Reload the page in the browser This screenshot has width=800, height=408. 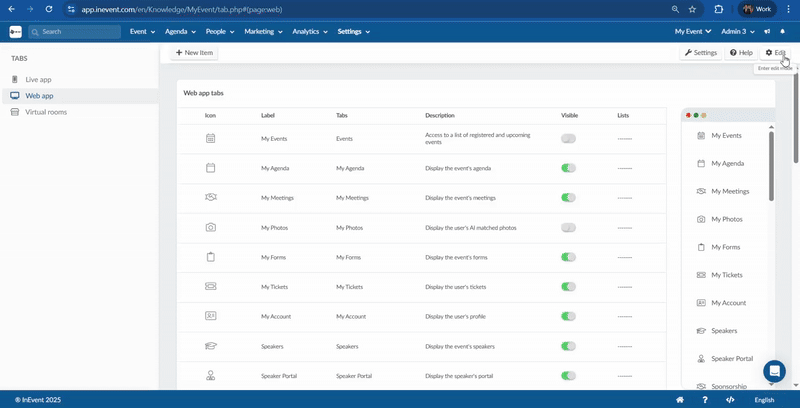(x=48, y=9)
